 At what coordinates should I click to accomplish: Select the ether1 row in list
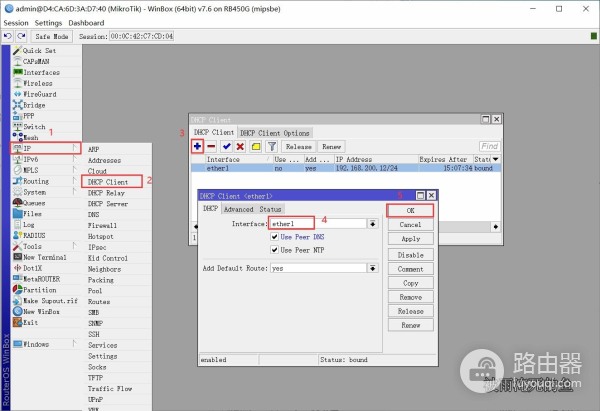pyautogui.click(x=346, y=168)
